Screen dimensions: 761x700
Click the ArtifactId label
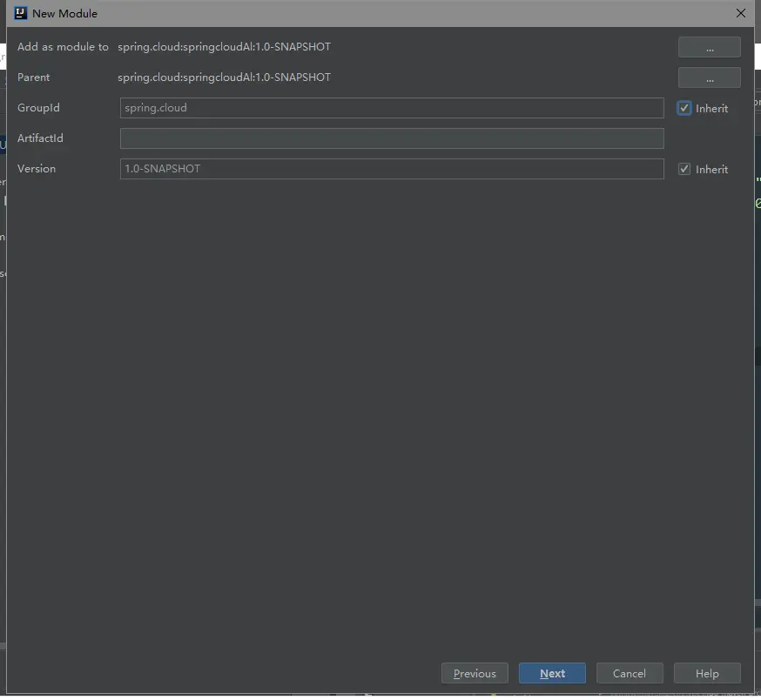tap(40, 138)
